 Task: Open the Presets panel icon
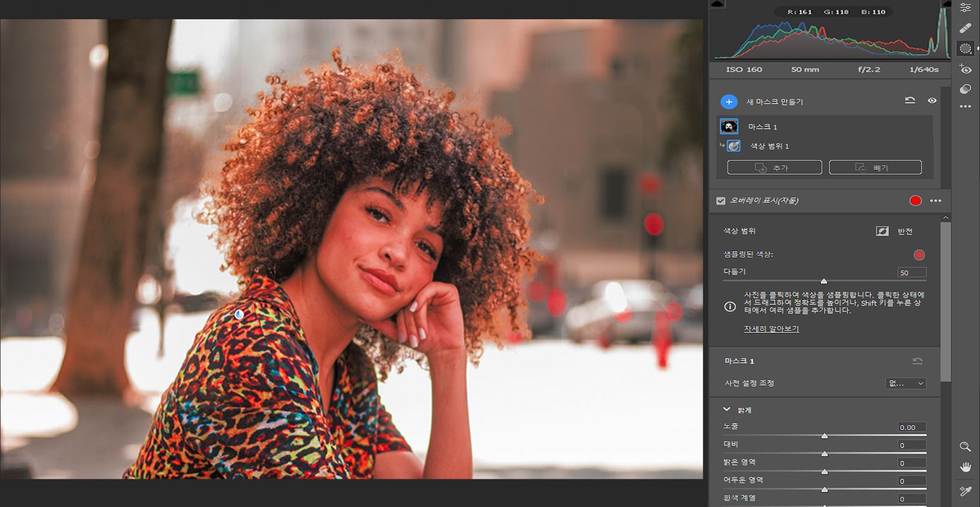pos(965,89)
